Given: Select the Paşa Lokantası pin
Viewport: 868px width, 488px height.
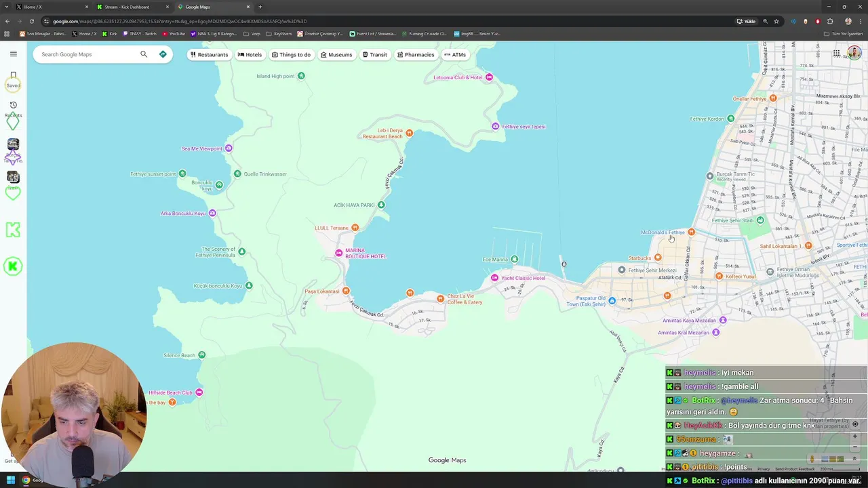Looking at the screenshot, I should click(346, 291).
